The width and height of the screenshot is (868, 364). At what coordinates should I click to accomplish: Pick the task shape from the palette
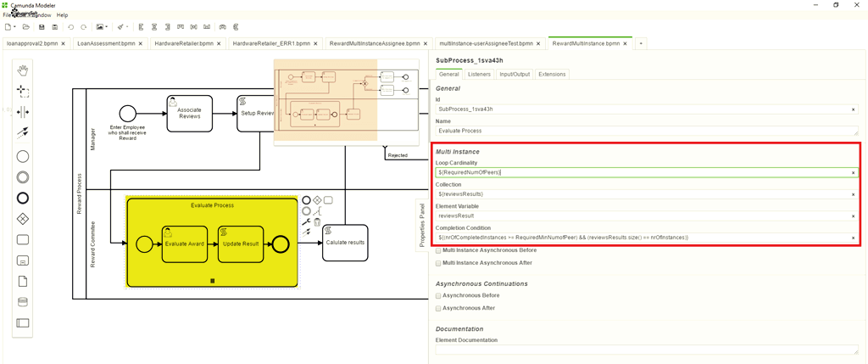click(23, 239)
